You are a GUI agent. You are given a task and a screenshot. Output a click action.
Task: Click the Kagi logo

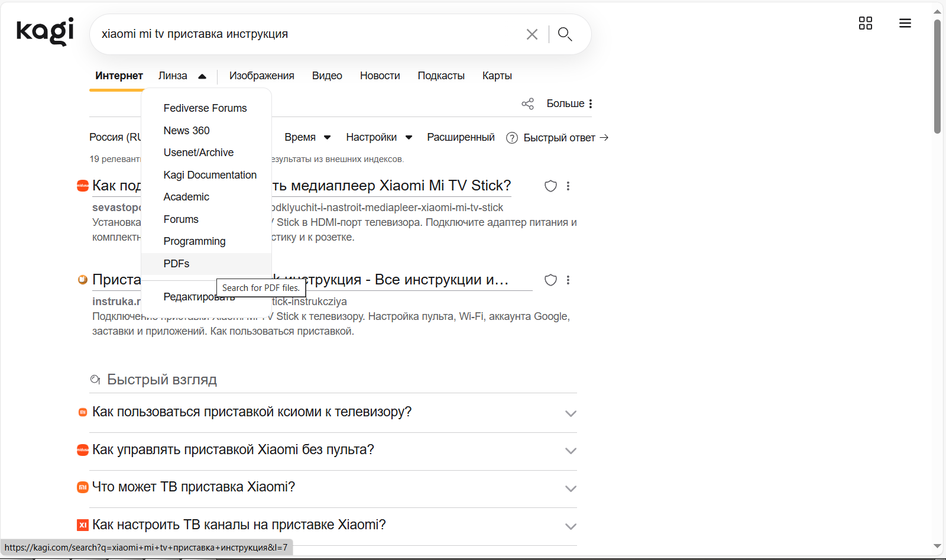click(44, 31)
